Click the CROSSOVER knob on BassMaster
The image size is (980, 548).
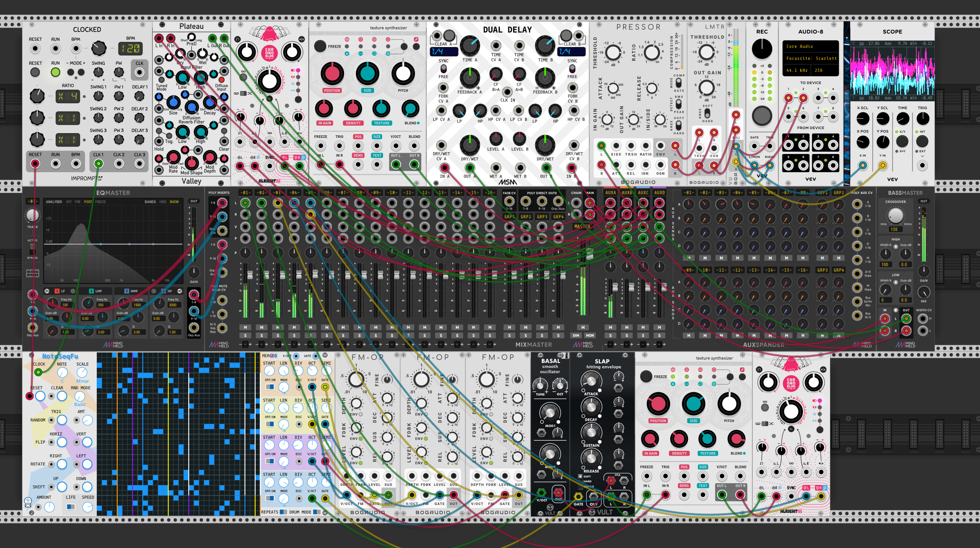click(896, 216)
